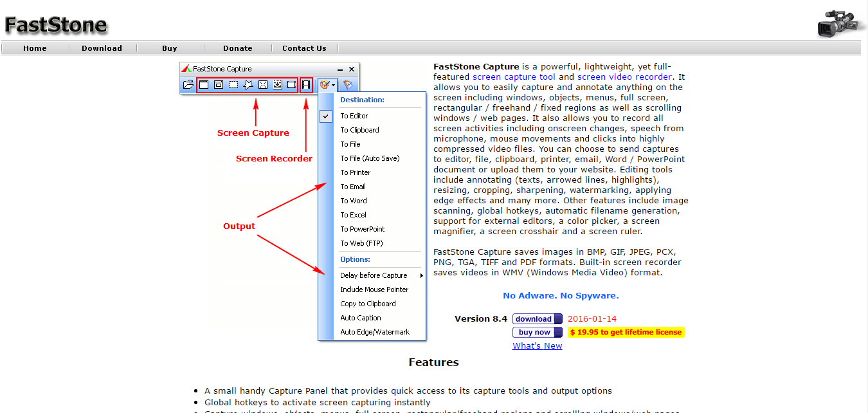This screenshot has height=413, width=868.
Task: Select Capture Freehand Region star icon
Action: 248,84
